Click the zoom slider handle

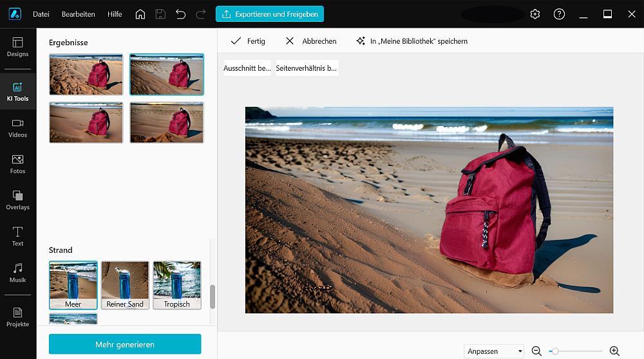click(555, 351)
